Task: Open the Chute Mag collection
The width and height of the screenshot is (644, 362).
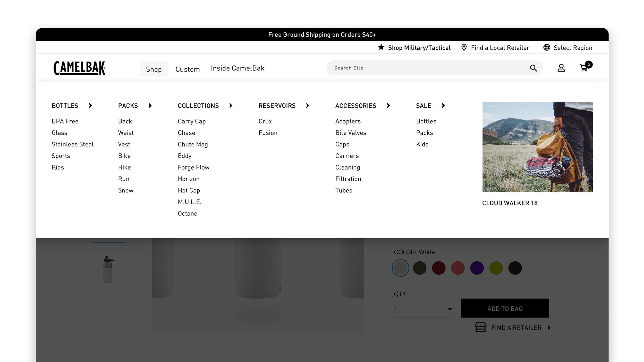Action: (x=193, y=144)
